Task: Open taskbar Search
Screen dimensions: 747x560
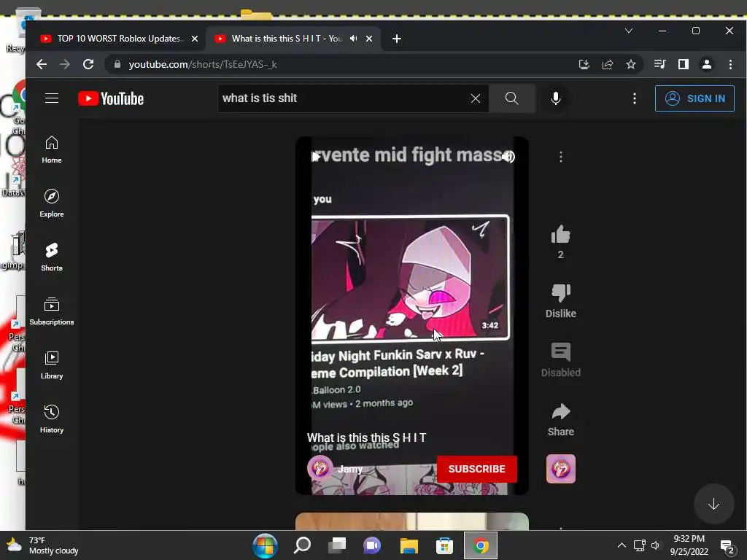Action: (302, 545)
